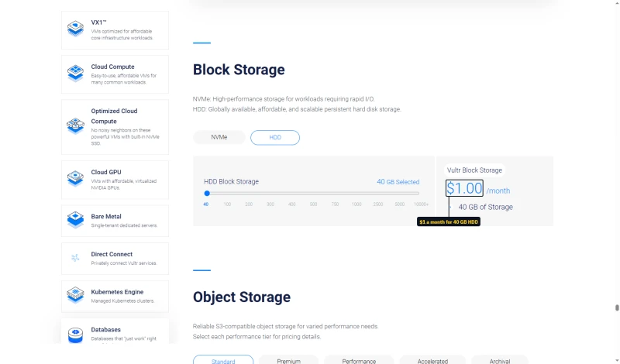
Task: Click the Databases cylinder icon
Action: point(75,335)
